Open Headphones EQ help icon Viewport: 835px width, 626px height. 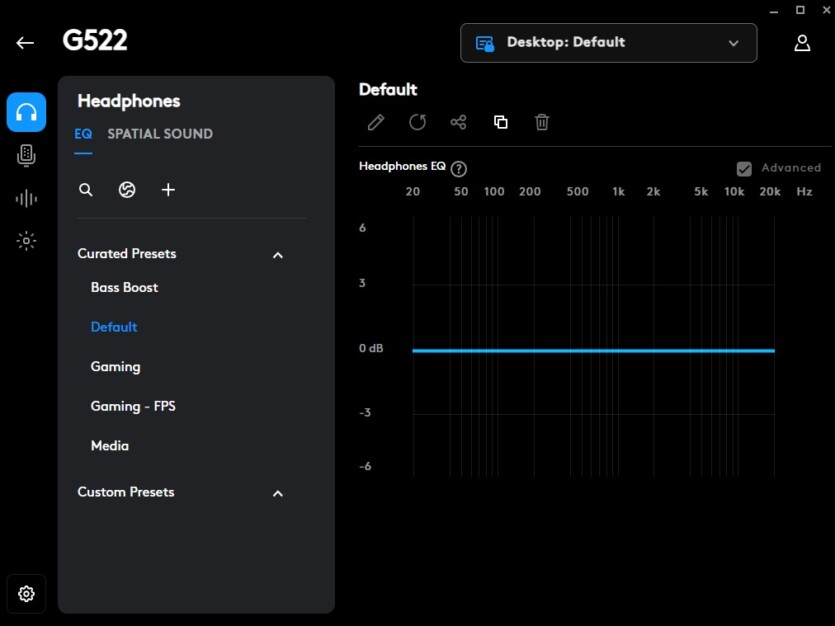pyautogui.click(x=459, y=169)
